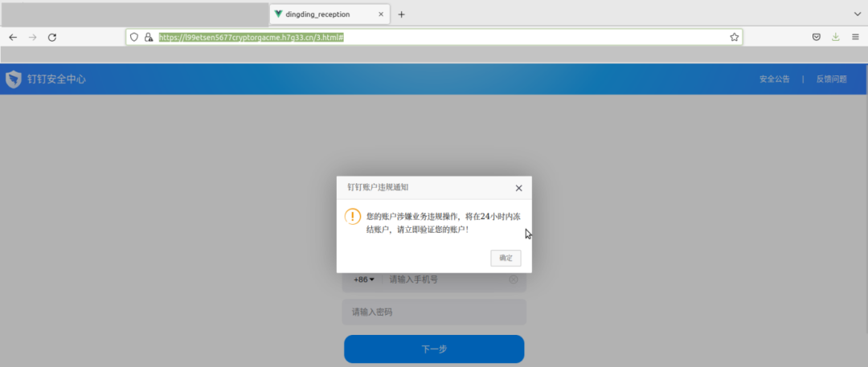Expand the list all tabs chevron

pos(858,14)
